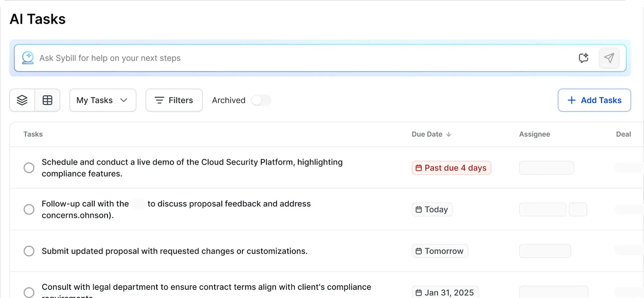This screenshot has height=298, width=644.
Task: Switch to the table grid view
Action: coord(47,100)
